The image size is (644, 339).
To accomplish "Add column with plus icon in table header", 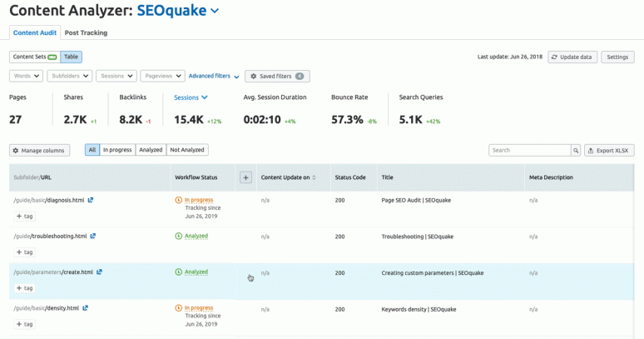I will click(245, 177).
